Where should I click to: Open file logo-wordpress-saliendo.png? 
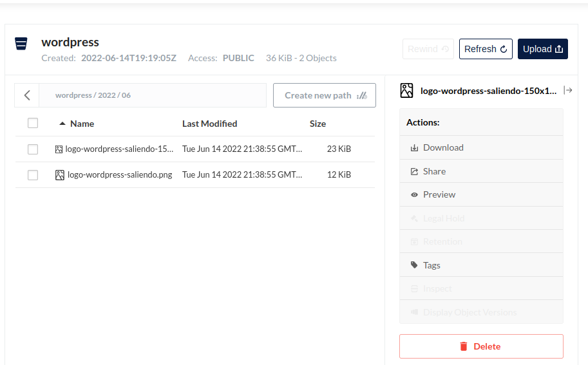(x=120, y=174)
